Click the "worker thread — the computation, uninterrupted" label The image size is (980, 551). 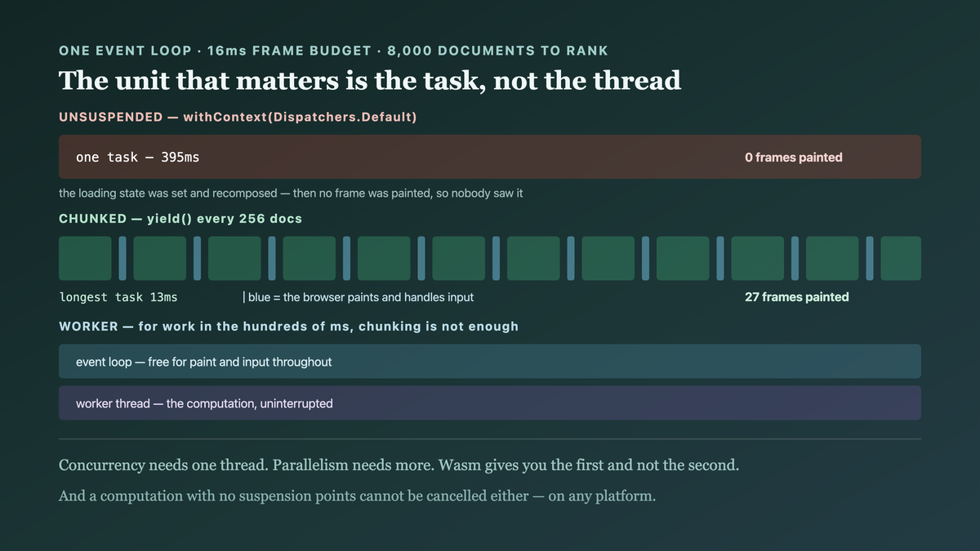(x=204, y=403)
